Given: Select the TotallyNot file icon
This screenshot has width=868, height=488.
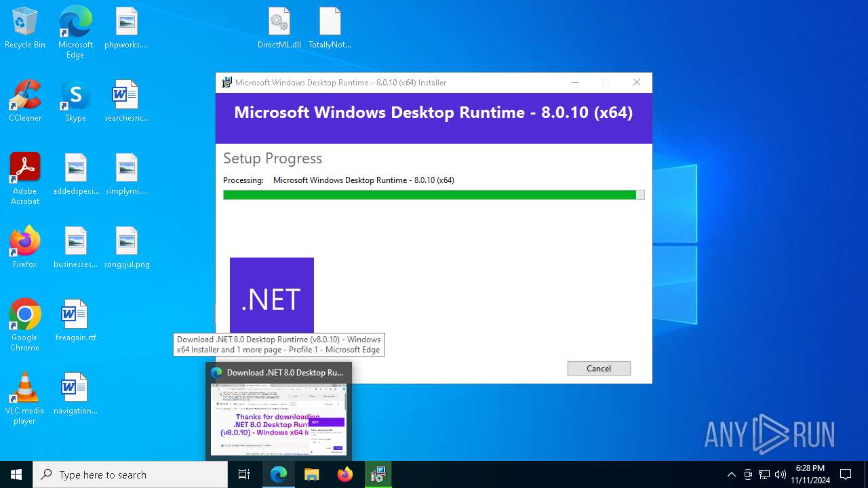Looking at the screenshot, I should tap(330, 28).
